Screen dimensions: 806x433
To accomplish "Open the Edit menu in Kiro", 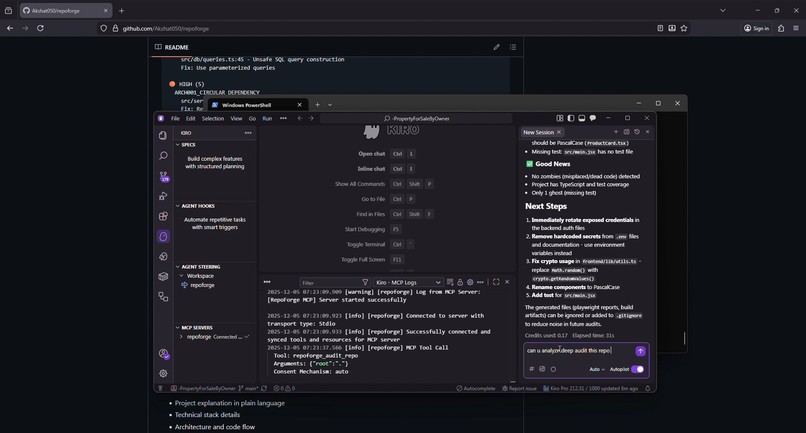I will click(191, 118).
